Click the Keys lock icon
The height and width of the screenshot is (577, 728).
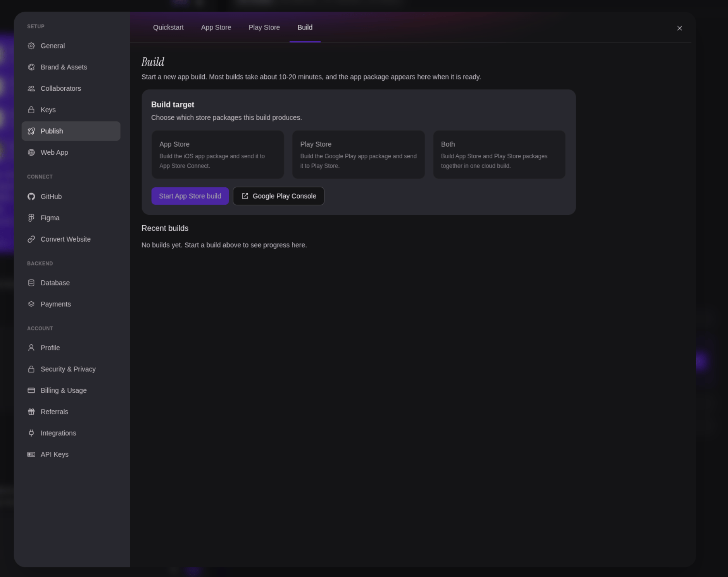(x=31, y=110)
